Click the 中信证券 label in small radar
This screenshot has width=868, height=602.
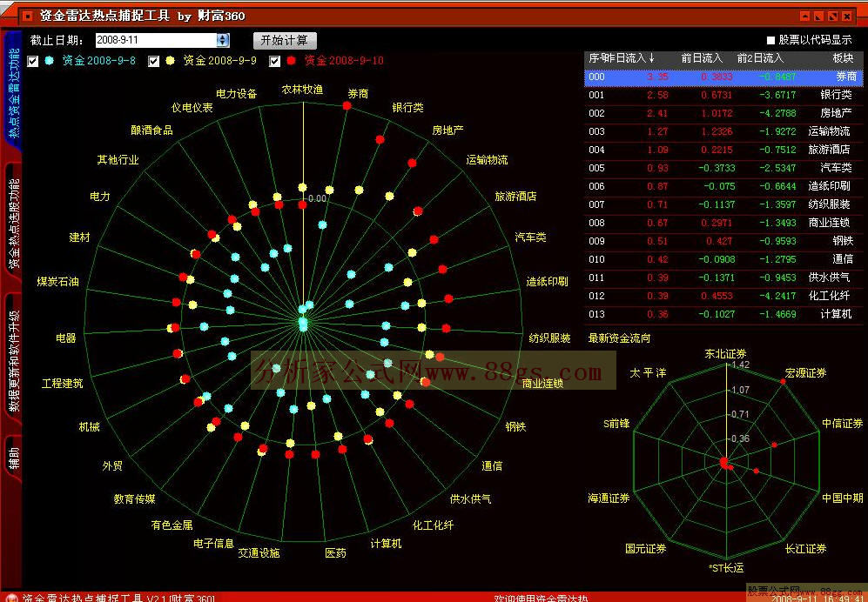point(843,424)
